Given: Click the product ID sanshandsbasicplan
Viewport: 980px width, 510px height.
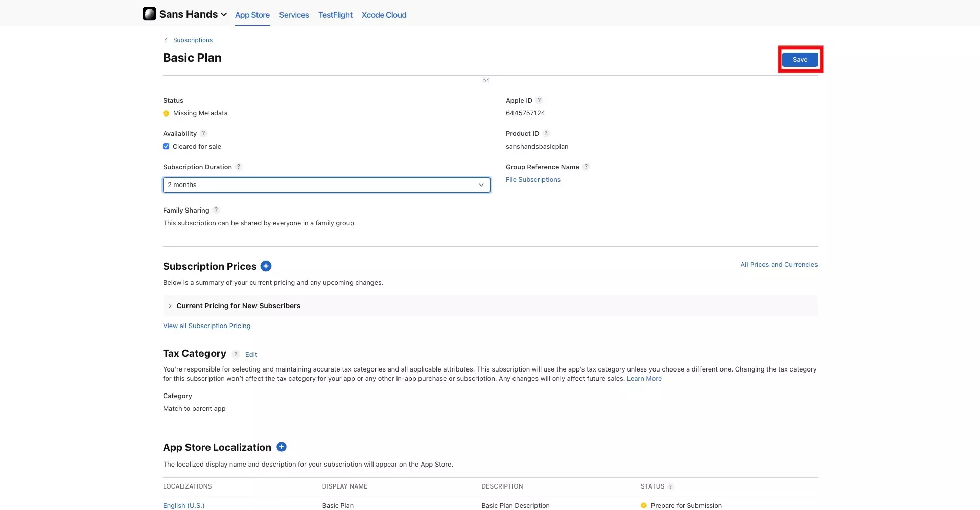Looking at the screenshot, I should click(x=537, y=147).
